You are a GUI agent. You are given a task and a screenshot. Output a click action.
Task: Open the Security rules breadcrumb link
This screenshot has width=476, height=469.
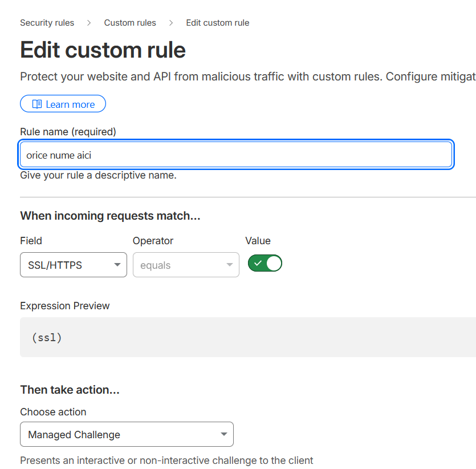point(47,23)
